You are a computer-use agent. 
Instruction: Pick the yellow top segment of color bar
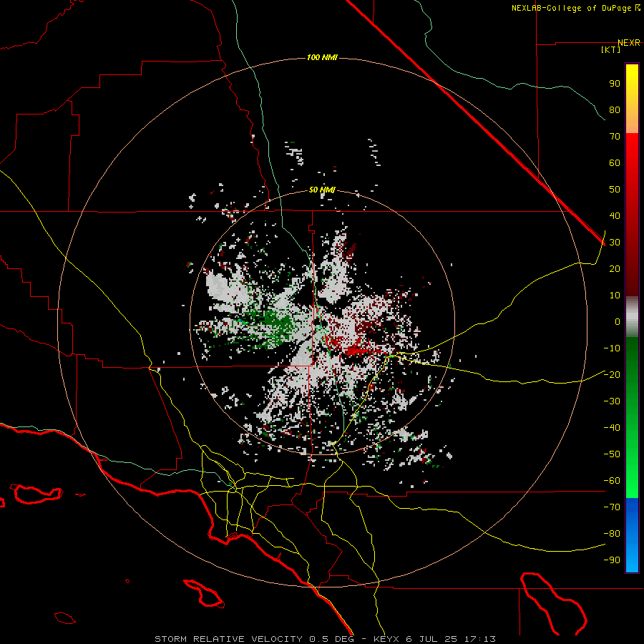632,99
